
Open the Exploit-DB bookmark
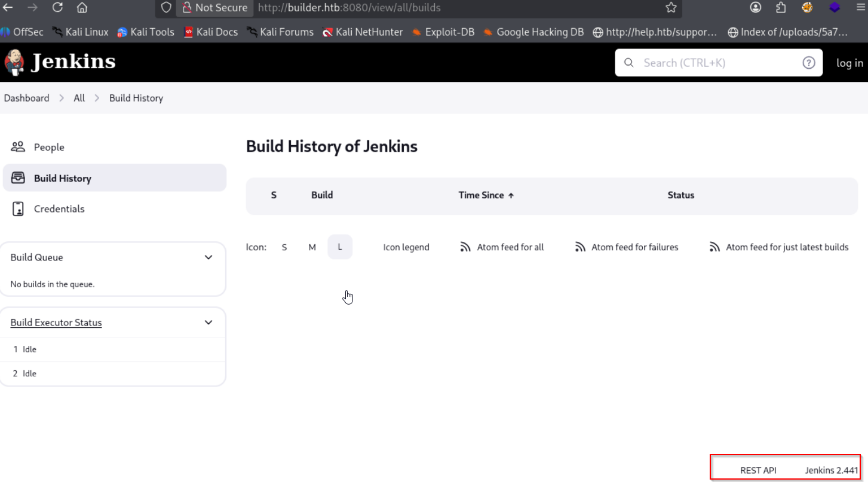pos(449,32)
